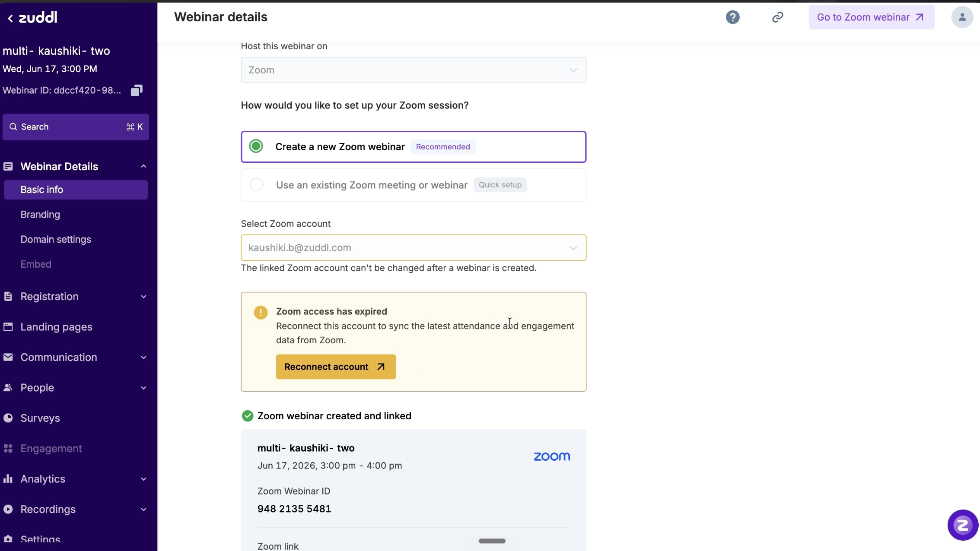
Task: Click the linked Zoom account can't be changed note
Action: point(388,268)
